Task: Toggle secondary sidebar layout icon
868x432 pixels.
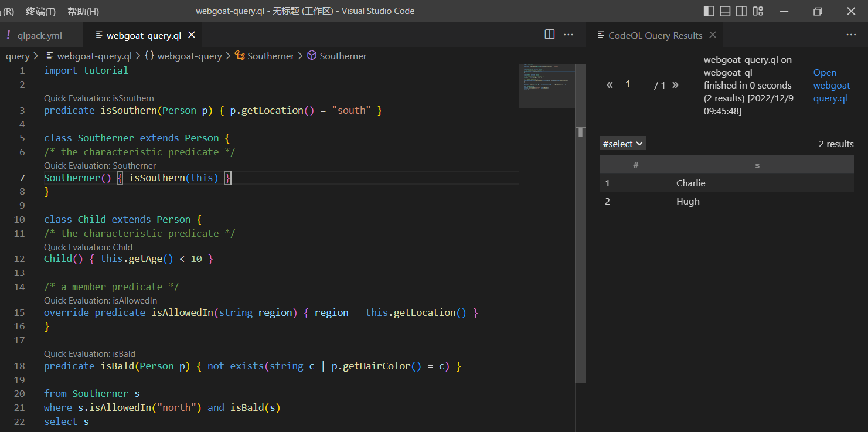Action: pos(741,11)
